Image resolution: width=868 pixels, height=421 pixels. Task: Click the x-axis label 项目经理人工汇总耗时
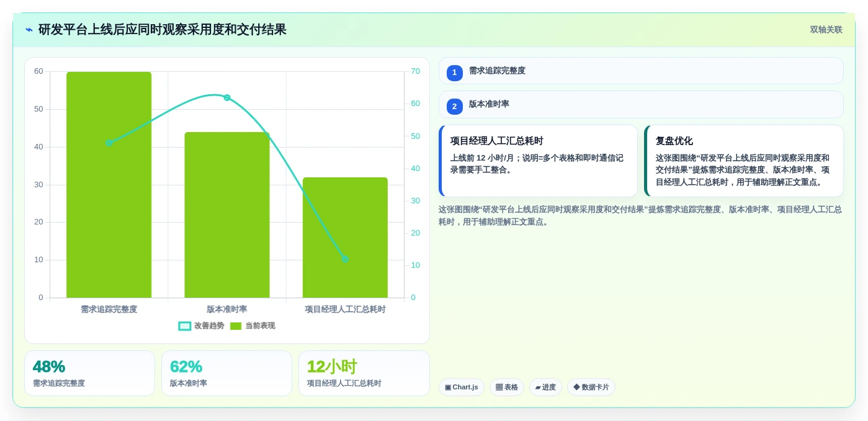pyautogui.click(x=345, y=309)
